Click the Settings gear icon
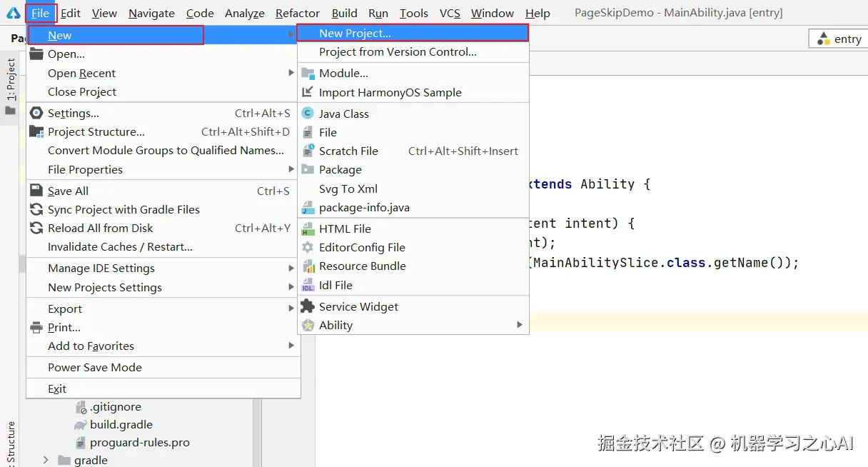The image size is (868, 467). click(x=36, y=113)
